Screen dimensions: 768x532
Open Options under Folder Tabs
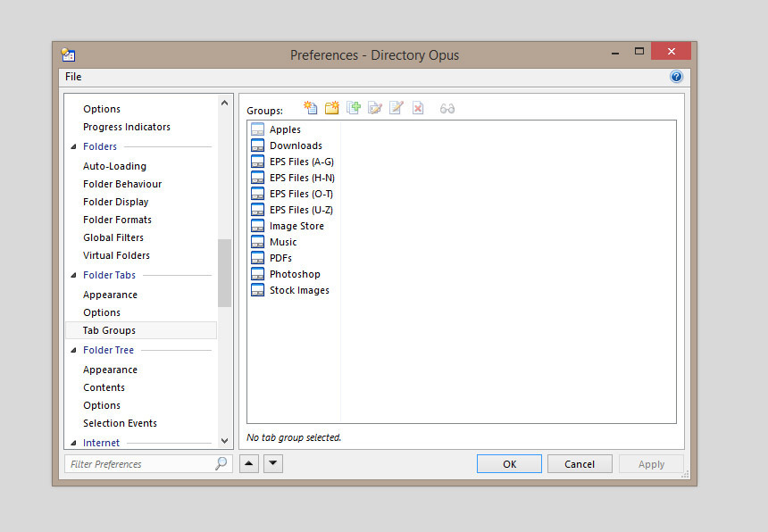[x=102, y=312]
